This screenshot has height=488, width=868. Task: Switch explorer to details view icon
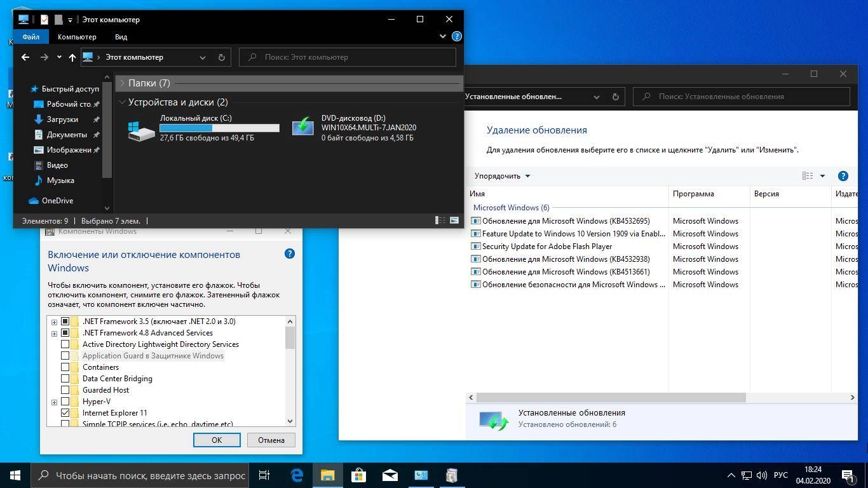click(x=440, y=220)
